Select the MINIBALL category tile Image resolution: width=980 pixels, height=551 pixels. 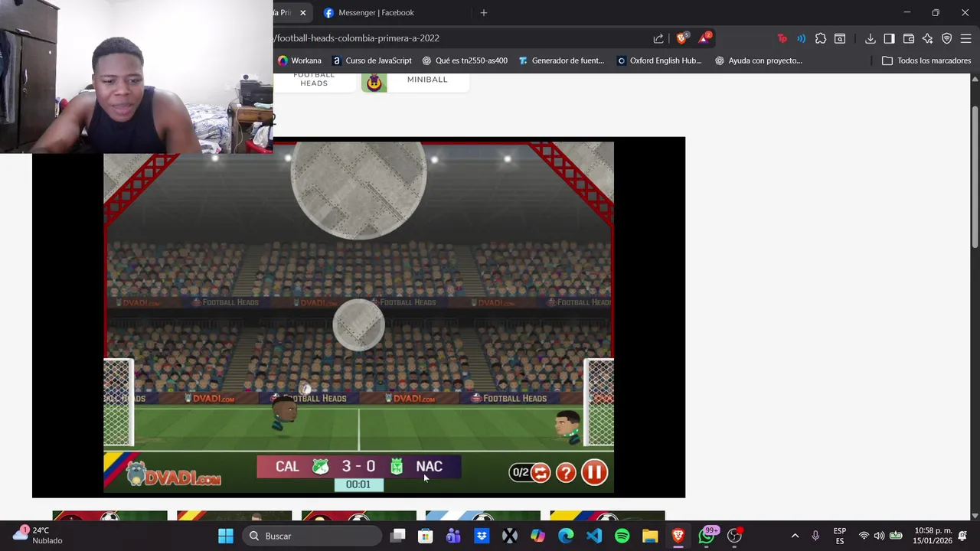pyautogui.click(x=415, y=81)
